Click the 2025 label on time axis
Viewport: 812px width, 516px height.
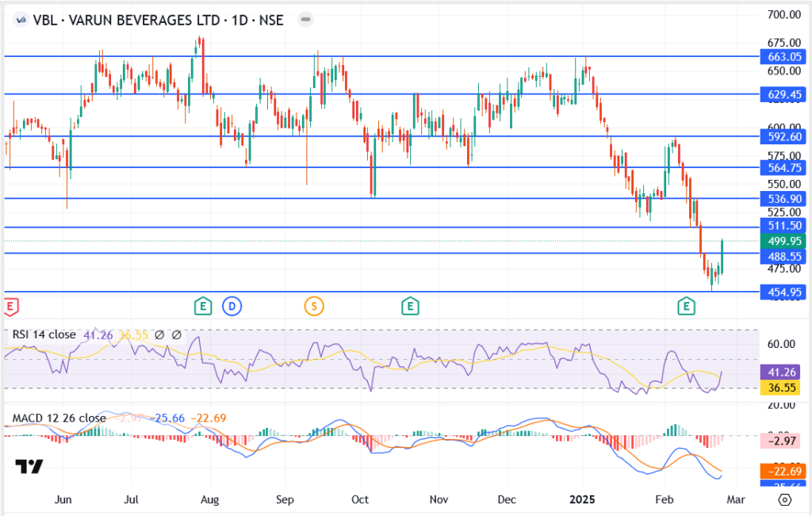point(583,500)
